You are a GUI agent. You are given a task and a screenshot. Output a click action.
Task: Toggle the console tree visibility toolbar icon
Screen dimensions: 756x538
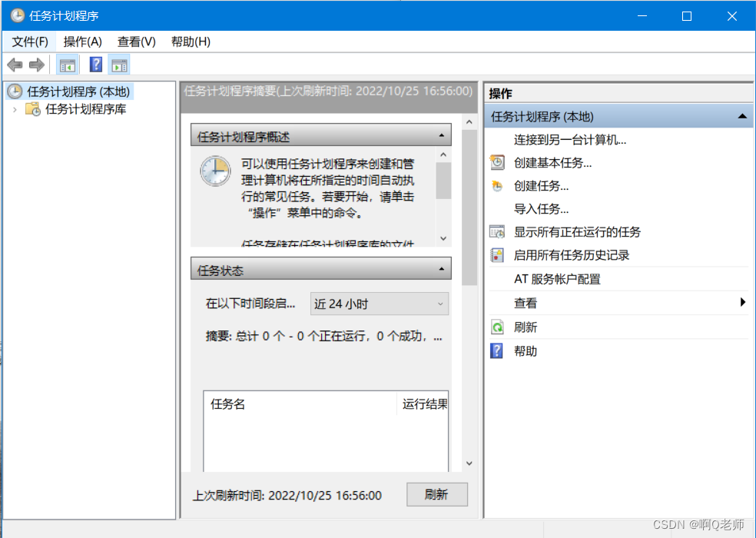pyautogui.click(x=68, y=65)
